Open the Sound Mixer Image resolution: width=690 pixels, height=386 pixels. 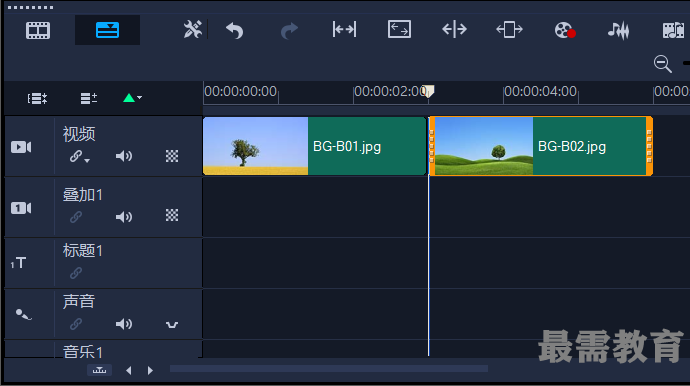pos(619,30)
